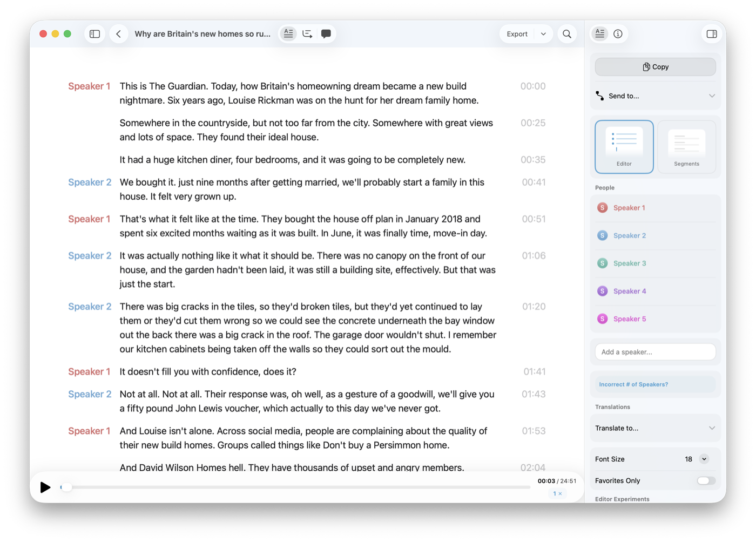Jump to timestamp 00:25
Viewport: 756px width, 542px height.
pos(533,123)
